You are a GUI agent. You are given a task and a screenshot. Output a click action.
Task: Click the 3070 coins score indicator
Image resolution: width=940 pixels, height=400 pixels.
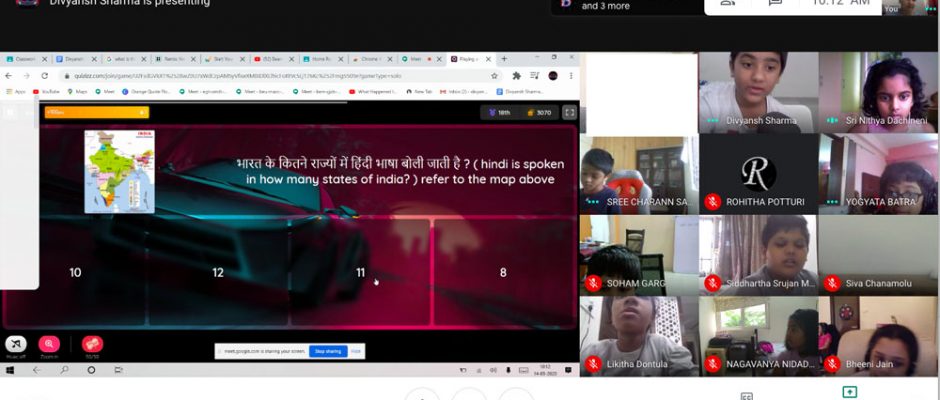coord(539,112)
